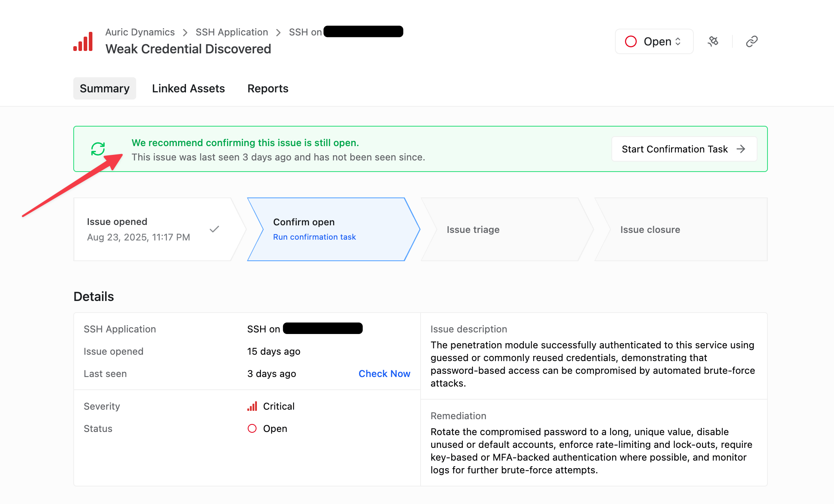Switch to the Linked Assets tab
The image size is (834, 504).
click(188, 88)
